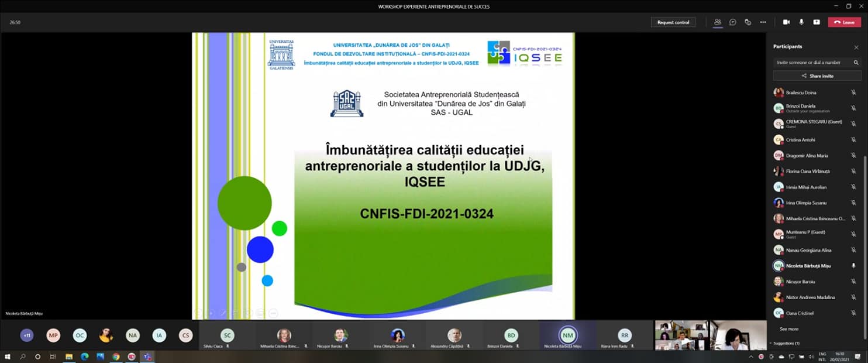This screenshot has height=363, width=868.
Task: Expand the Suggestions (1) section
Action: (x=786, y=343)
